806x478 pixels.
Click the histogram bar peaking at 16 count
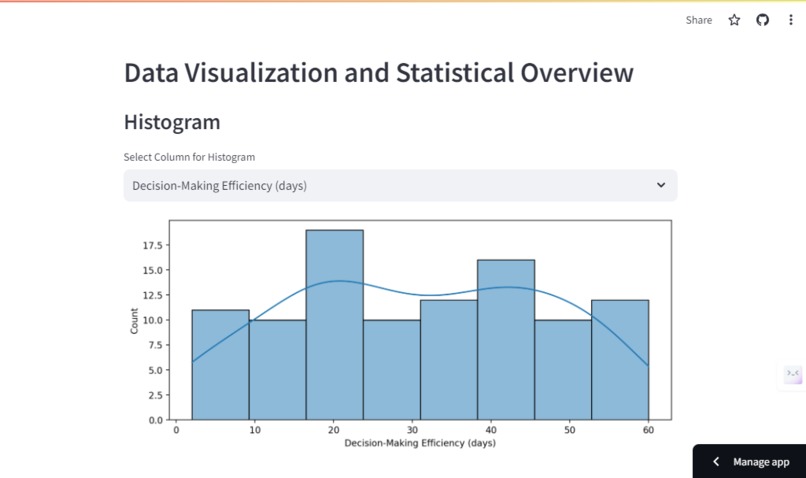tap(506, 340)
